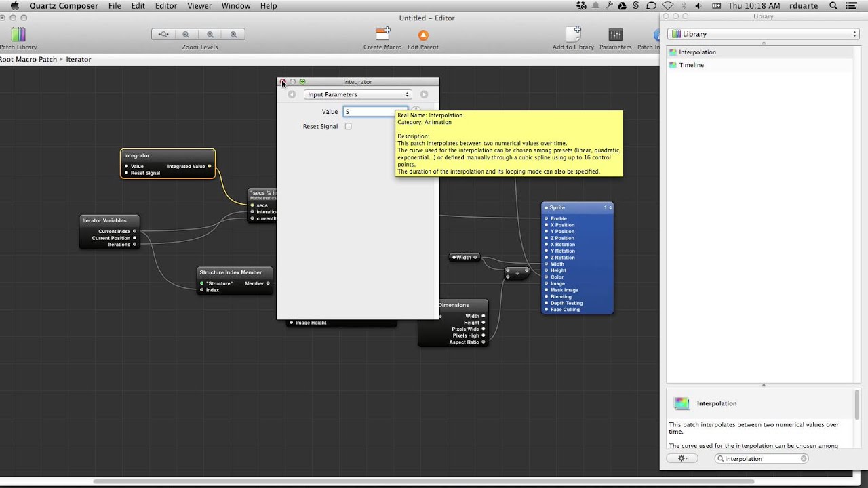Select the Interpolation row in library
This screenshot has height=488, width=868.
pyautogui.click(x=759, y=52)
